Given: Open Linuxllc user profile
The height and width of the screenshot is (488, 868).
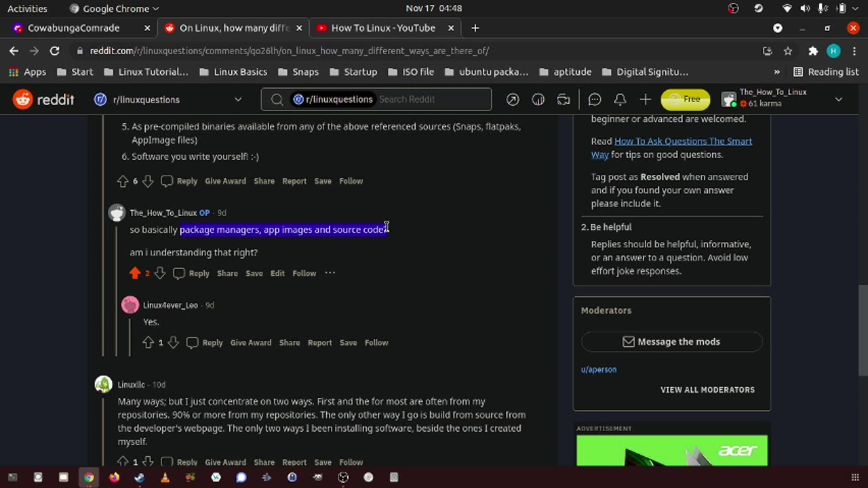Looking at the screenshot, I should [131, 385].
